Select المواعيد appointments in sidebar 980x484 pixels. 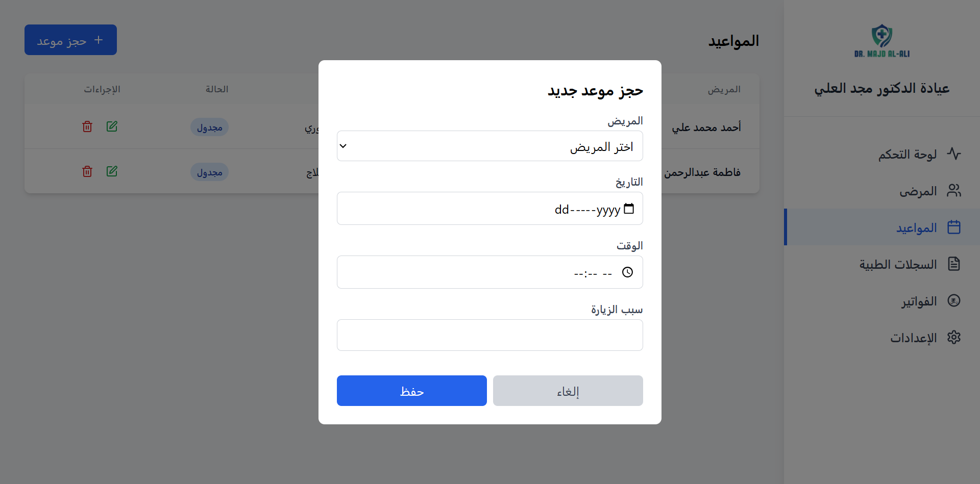coord(917,227)
